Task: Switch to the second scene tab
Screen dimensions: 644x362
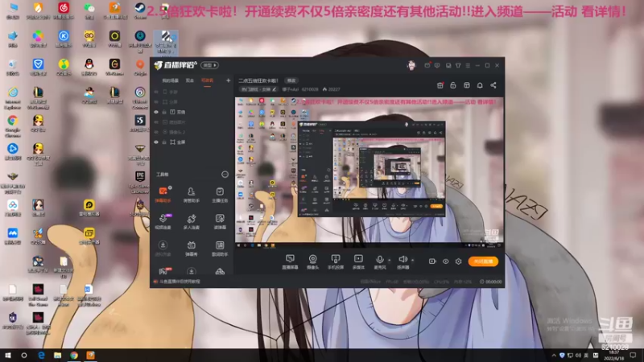Action: point(190,80)
